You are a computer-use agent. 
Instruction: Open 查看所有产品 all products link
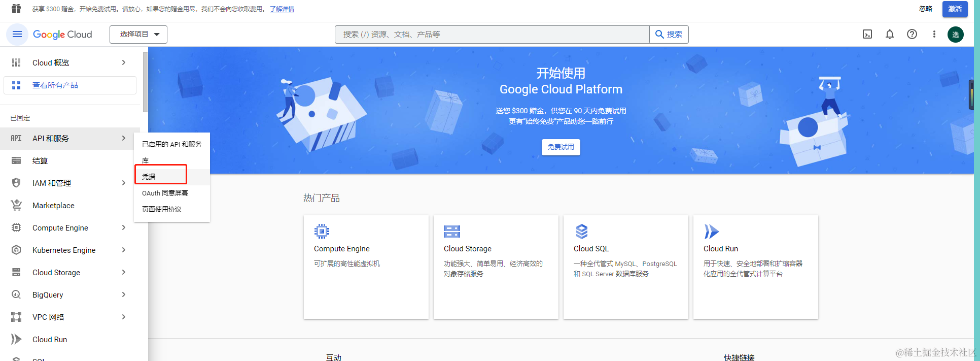[x=70, y=85]
